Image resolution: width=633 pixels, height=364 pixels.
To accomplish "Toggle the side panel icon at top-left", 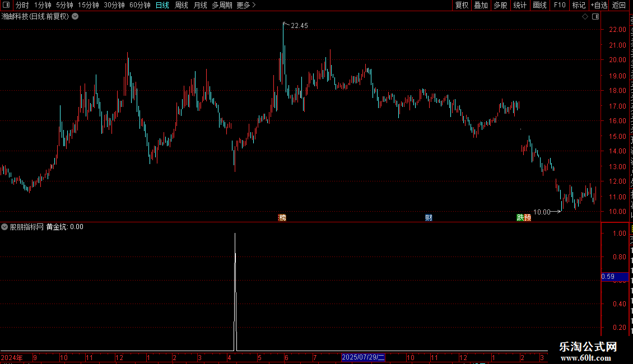I will (6, 5).
